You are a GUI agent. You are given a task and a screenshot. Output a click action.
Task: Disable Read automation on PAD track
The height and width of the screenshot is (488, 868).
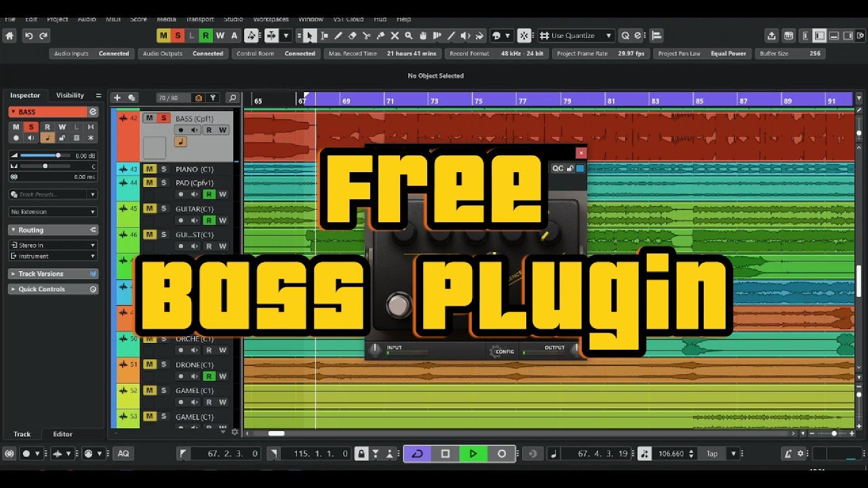(x=209, y=195)
